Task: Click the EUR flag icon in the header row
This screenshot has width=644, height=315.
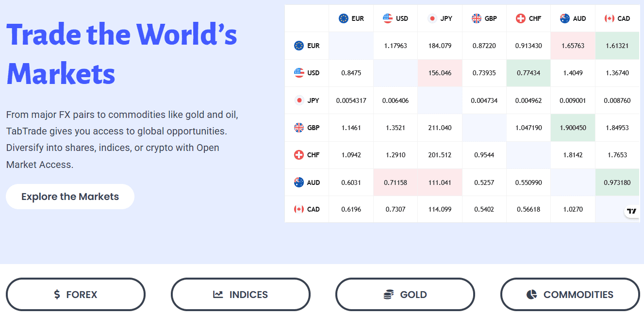Action: point(344,18)
